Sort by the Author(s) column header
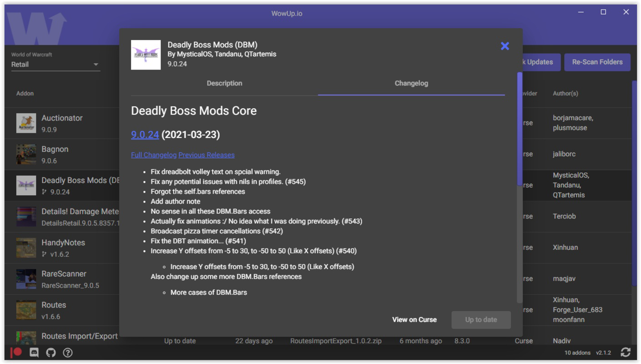The image size is (641, 364). 565,93
